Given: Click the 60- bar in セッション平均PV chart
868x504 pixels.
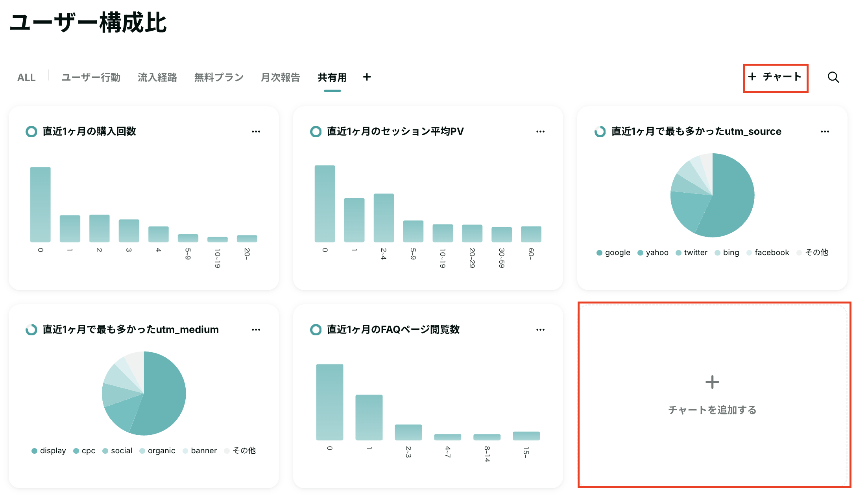Looking at the screenshot, I should (x=531, y=234).
